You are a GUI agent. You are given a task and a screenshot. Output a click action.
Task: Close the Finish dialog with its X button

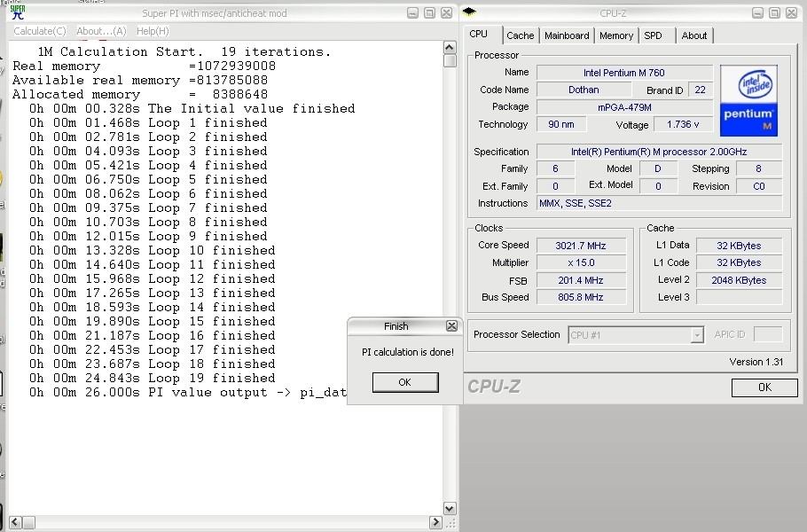point(451,325)
